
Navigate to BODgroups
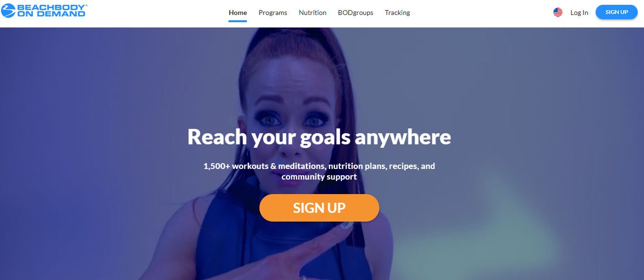[x=356, y=13]
